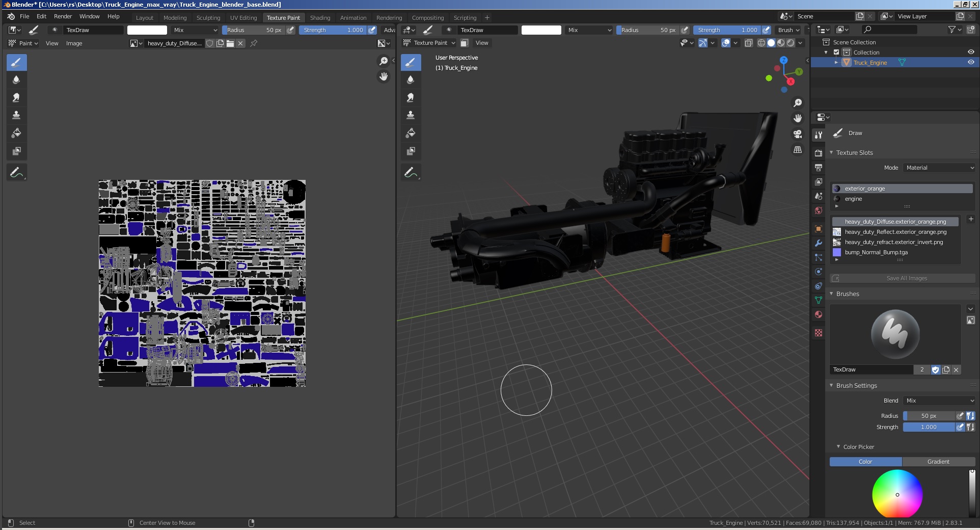Image resolution: width=980 pixels, height=530 pixels.
Task: Open the Render menu
Action: pyautogui.click(x=63, y=16)
